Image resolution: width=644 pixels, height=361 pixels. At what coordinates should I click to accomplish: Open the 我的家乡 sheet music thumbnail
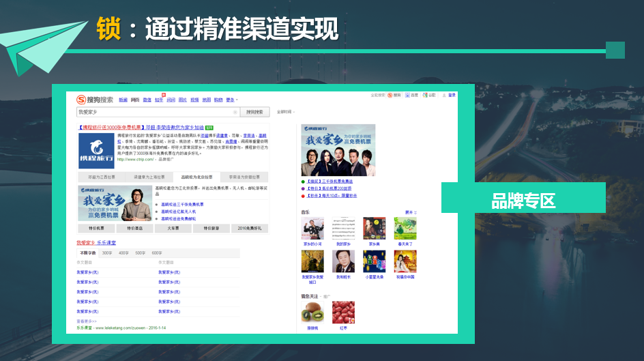343,229
